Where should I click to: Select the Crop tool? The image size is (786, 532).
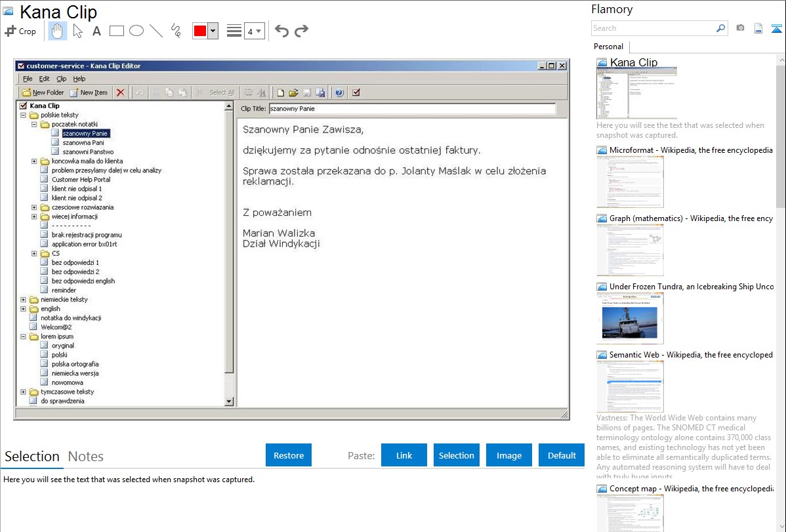[x=20, y=31]
